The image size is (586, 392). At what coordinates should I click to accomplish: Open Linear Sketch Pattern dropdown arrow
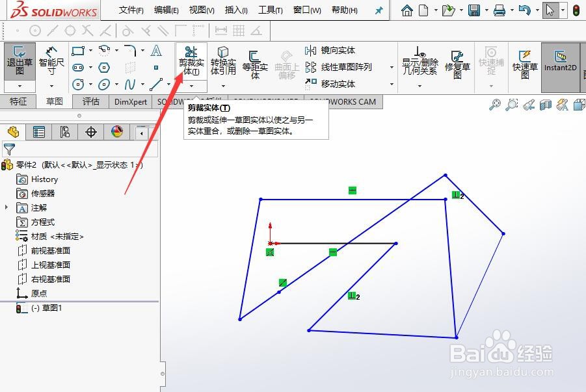click(x=392, y=67)
